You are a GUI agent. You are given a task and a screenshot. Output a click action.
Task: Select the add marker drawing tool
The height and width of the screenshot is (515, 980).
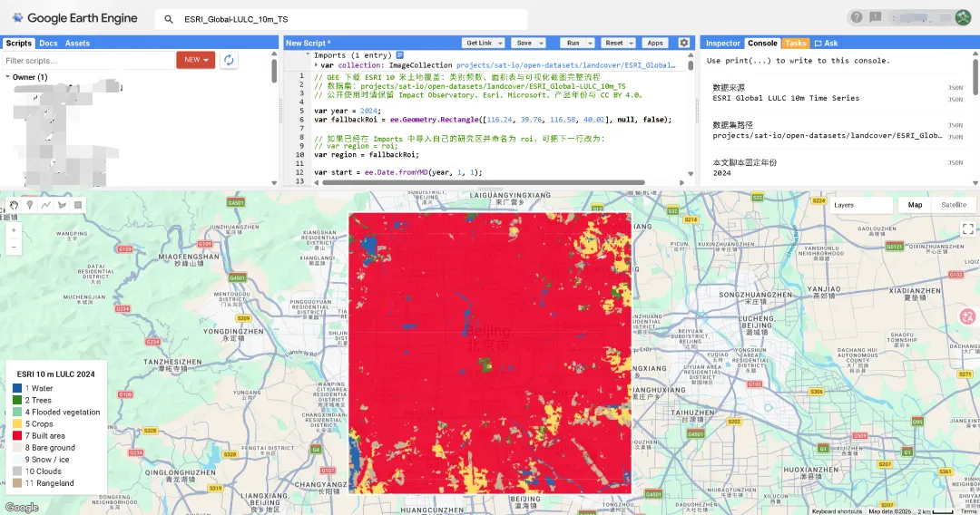[x=29, y=205]
